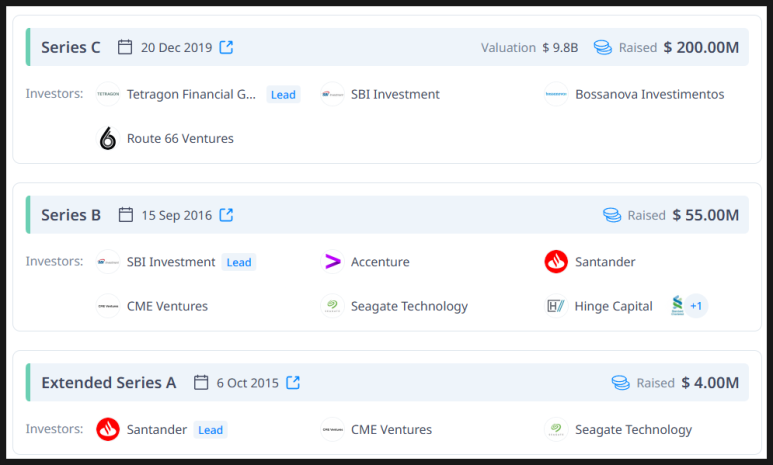Image resolution: width=773 pixels, height=465 pixels.
Task: Open the Series C external link icon
Action: click(x=226, y=47)
